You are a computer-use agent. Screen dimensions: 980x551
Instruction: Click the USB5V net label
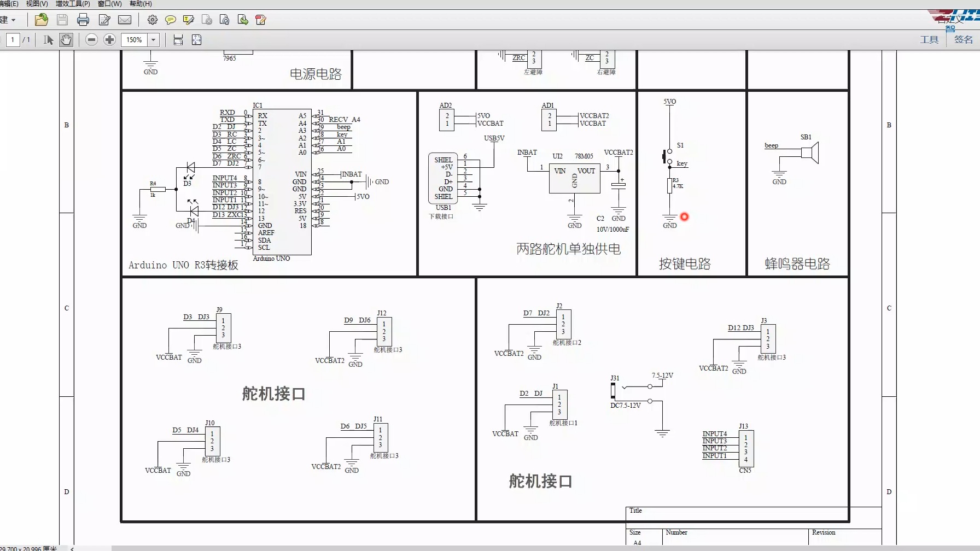(494, 138)
